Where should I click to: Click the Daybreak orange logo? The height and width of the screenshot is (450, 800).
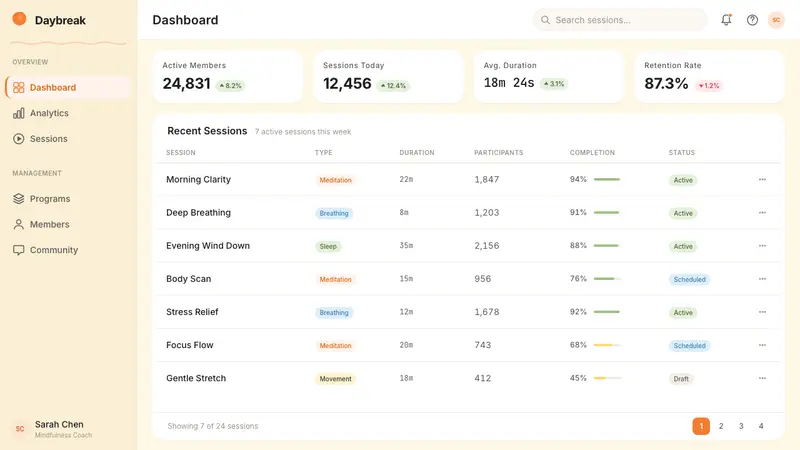click(19, 19)
